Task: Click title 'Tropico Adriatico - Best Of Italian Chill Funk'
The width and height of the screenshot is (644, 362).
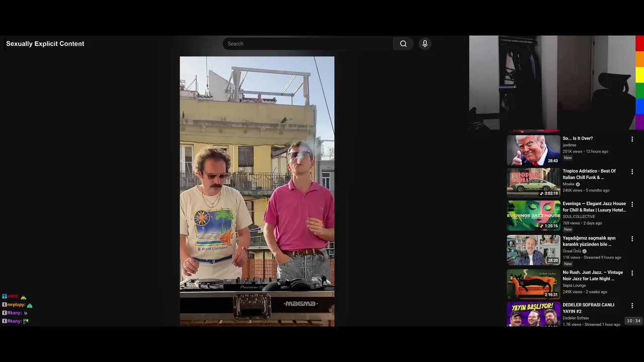Action: [589, 174]
